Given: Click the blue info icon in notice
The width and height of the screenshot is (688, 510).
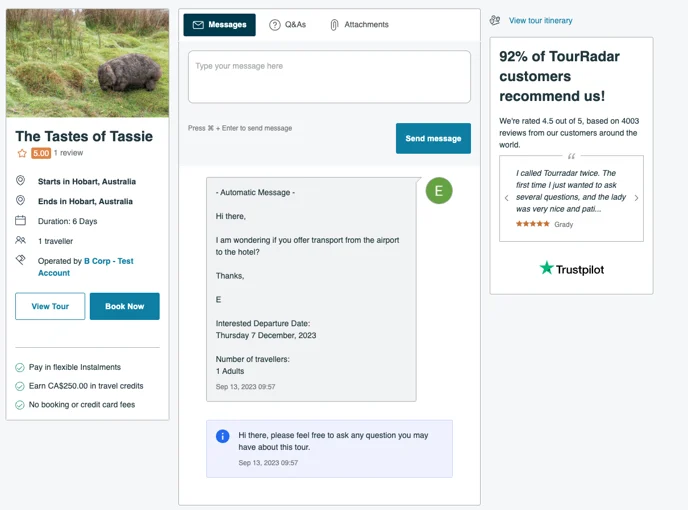Looking at the screenshot, I should [x=222, y=436].
